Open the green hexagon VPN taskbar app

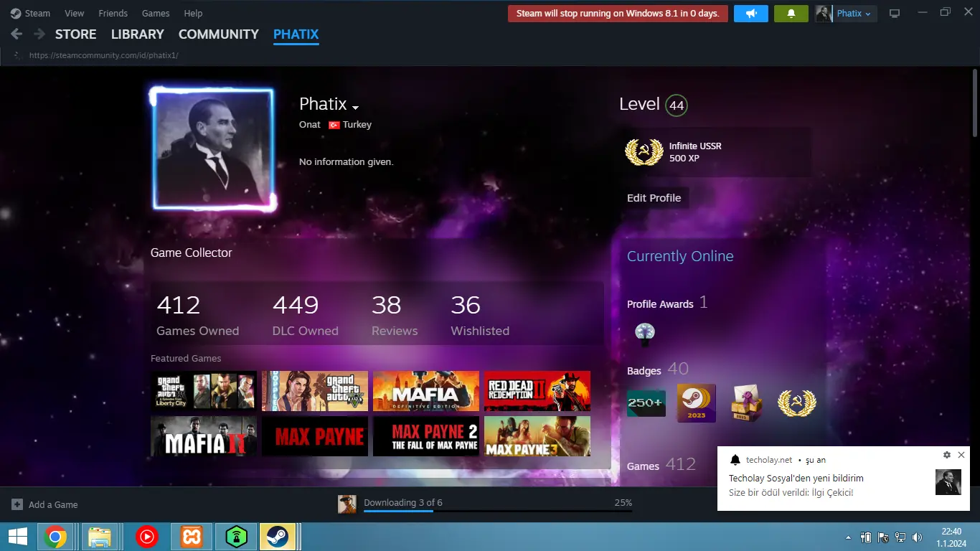coord(236,536)
